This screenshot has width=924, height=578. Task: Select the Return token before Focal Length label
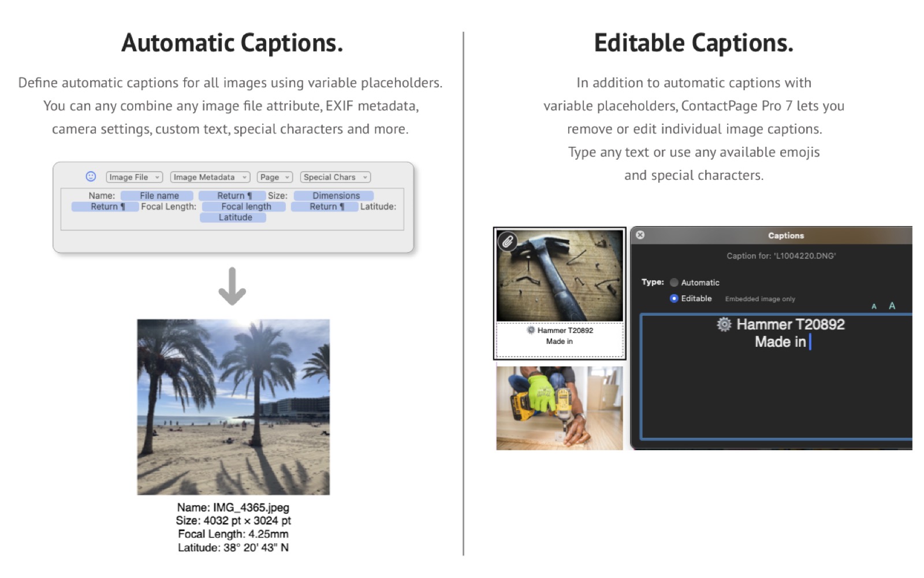click(x=105, y=206)
